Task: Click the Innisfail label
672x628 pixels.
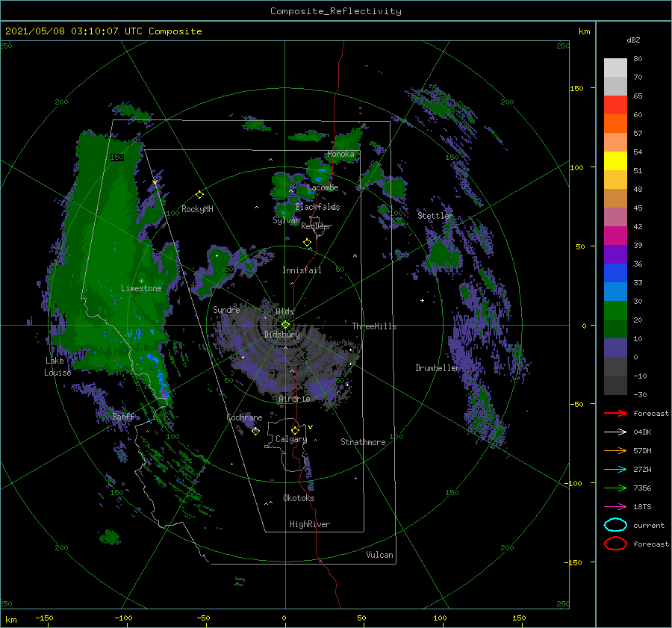Action: pos(302,270)
